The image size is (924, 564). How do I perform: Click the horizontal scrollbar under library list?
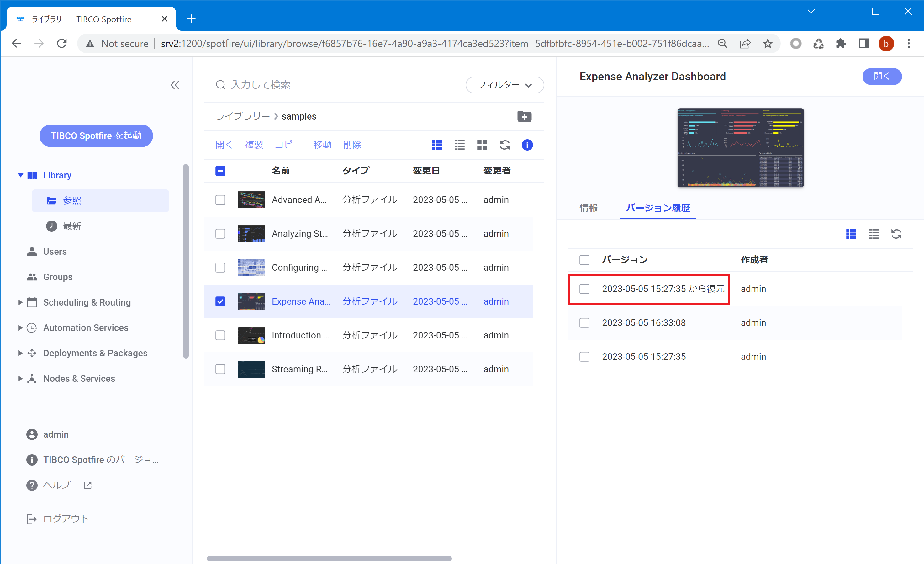pos(329,559)
